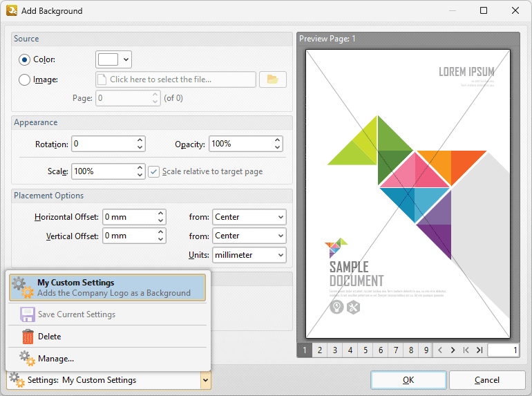Go to previous preview page arrow
Screen dimensions: 532x396
click(x=439, y=350)
